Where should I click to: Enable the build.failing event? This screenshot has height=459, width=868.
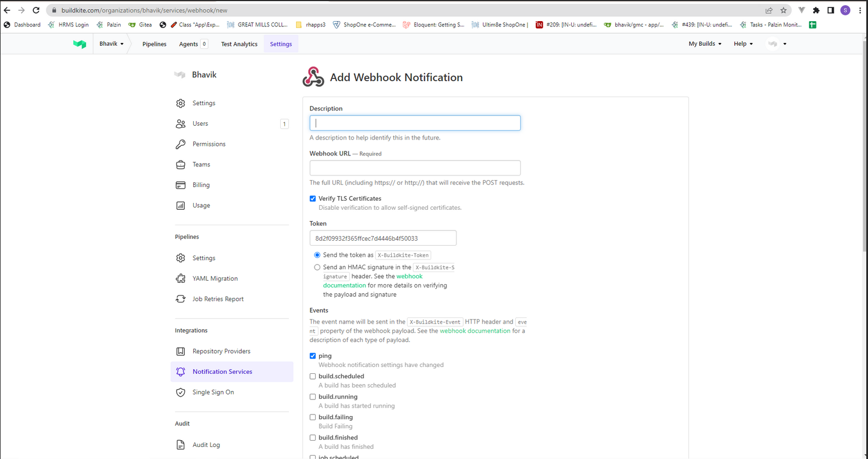(313, 418)
